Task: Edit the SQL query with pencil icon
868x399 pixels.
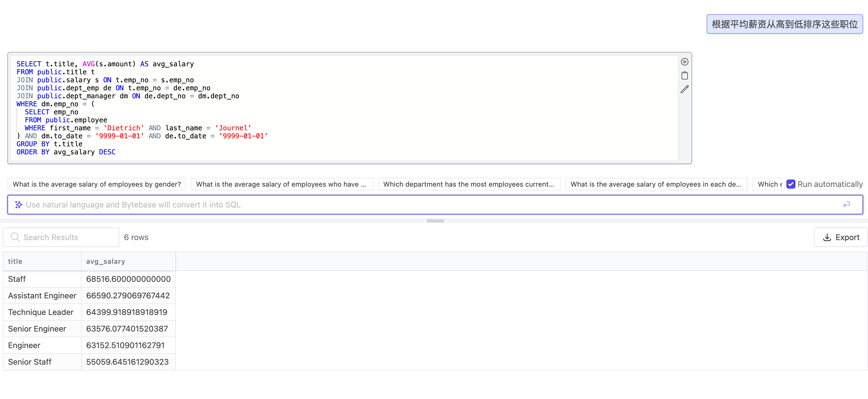Action: 684,89
